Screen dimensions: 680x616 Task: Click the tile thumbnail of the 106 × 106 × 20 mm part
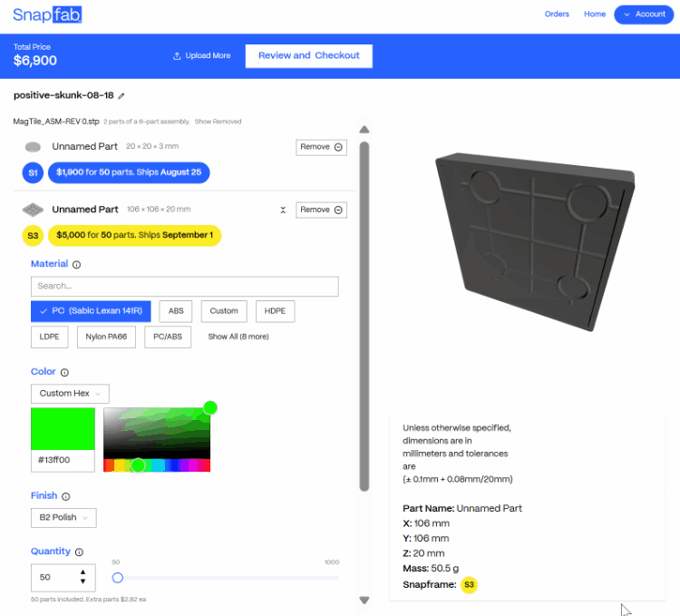33,210
